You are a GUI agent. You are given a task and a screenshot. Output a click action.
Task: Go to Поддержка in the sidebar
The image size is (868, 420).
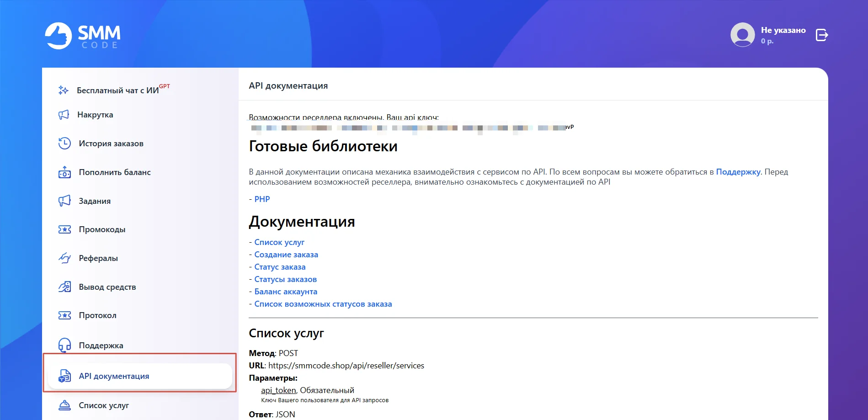101,346
